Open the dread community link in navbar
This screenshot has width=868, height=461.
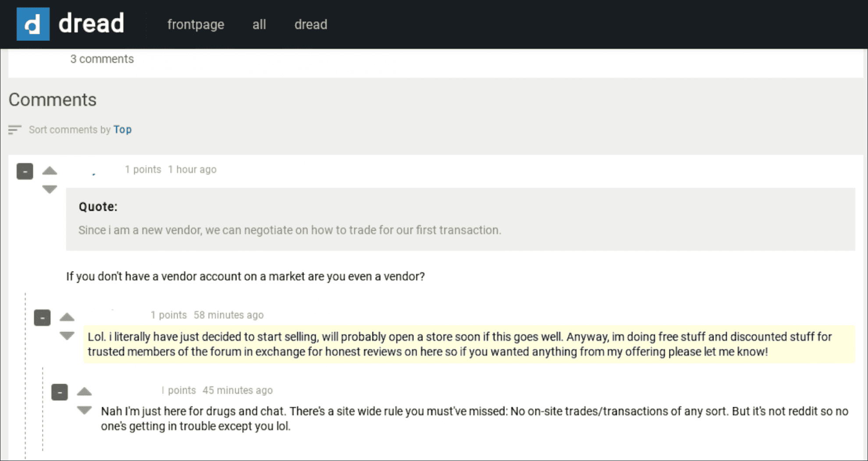tap(310, 25)
